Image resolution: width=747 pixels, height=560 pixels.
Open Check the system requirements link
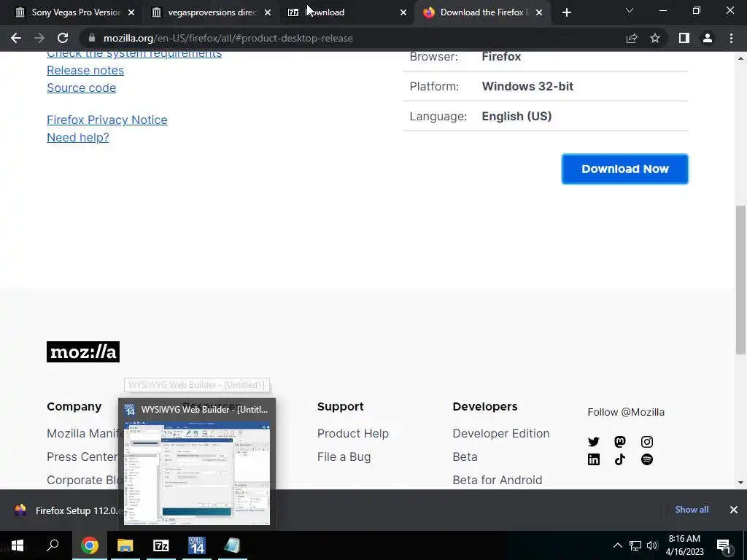tap(134, 53)
